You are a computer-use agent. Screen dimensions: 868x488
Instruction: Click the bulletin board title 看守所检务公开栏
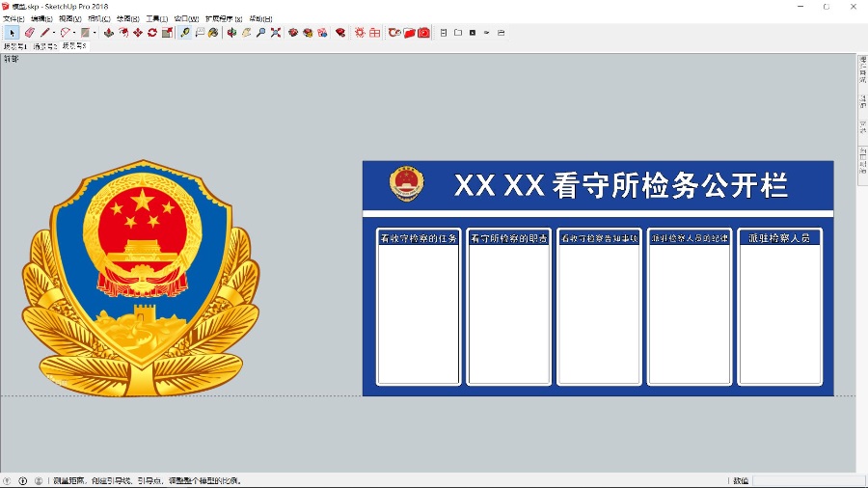point(670,185)
